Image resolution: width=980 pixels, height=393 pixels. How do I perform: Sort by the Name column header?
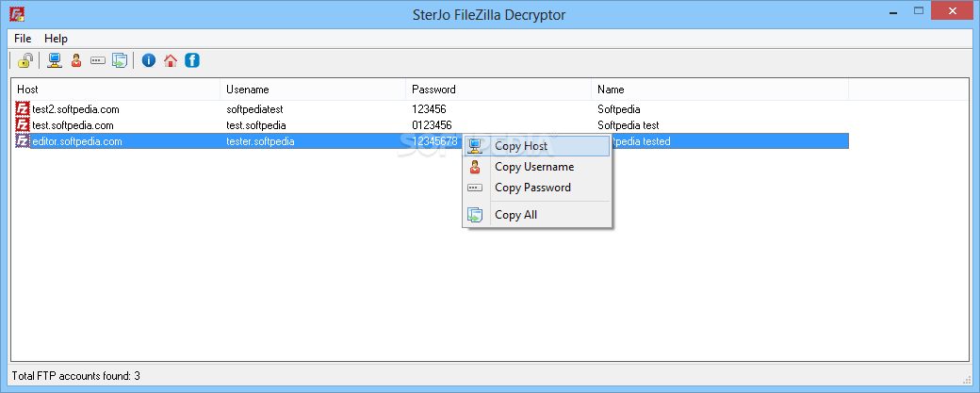(719, 90)
